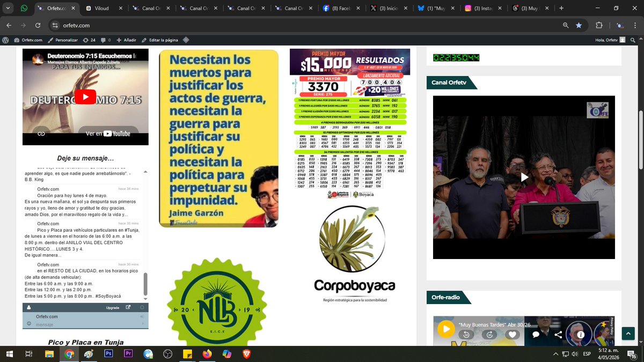Jump to top with the green arrow button
The height and width of the screenshot is (362, 644).
[628, 333]
